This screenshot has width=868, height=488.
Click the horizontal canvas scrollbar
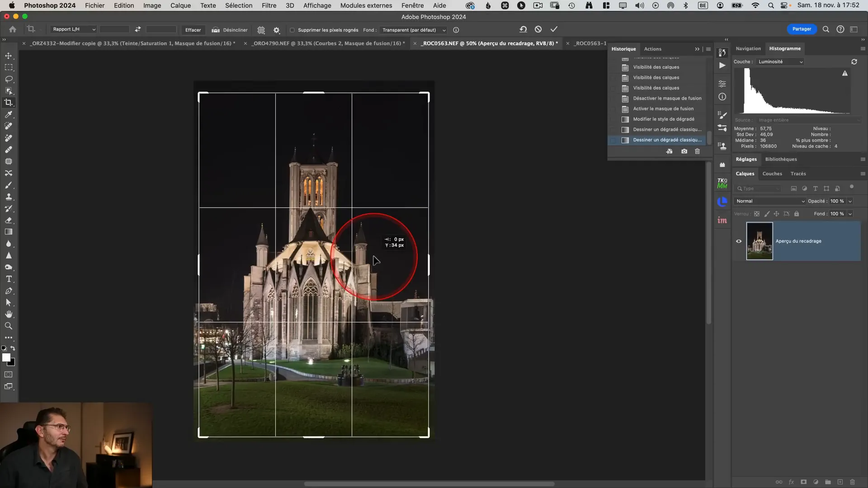(x=429, y=483)
